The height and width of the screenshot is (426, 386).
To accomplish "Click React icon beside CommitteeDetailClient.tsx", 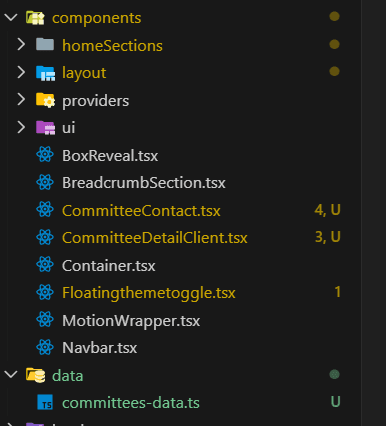I will (45, 237).
